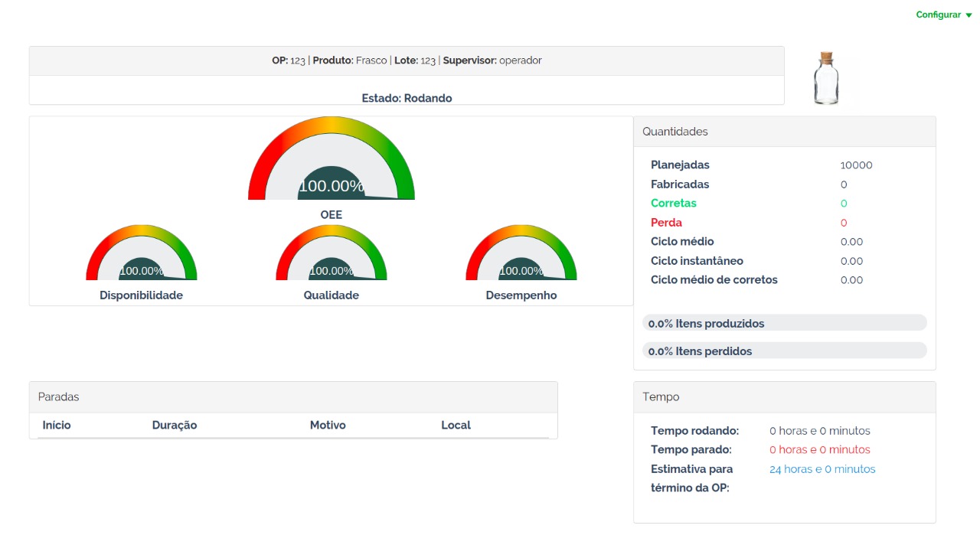Expand the Quantidades panel header

click(675, 131)
